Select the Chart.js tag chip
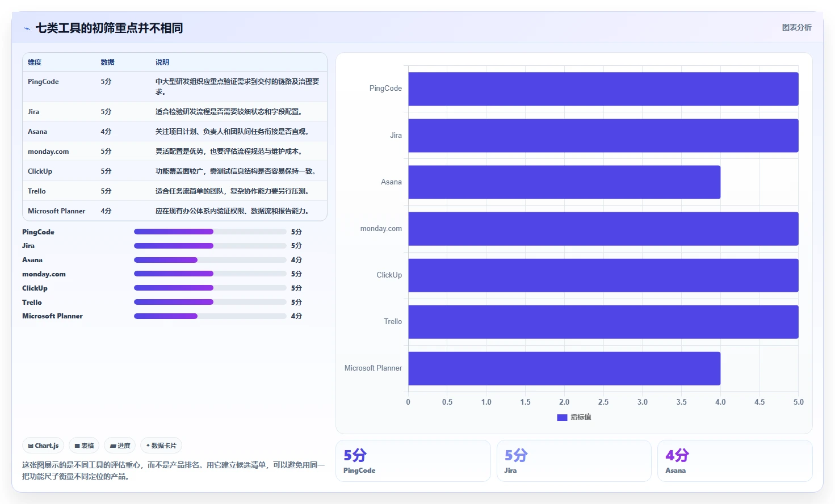The height and width of the screenshot is (504, 835). (x=43, y=446)
